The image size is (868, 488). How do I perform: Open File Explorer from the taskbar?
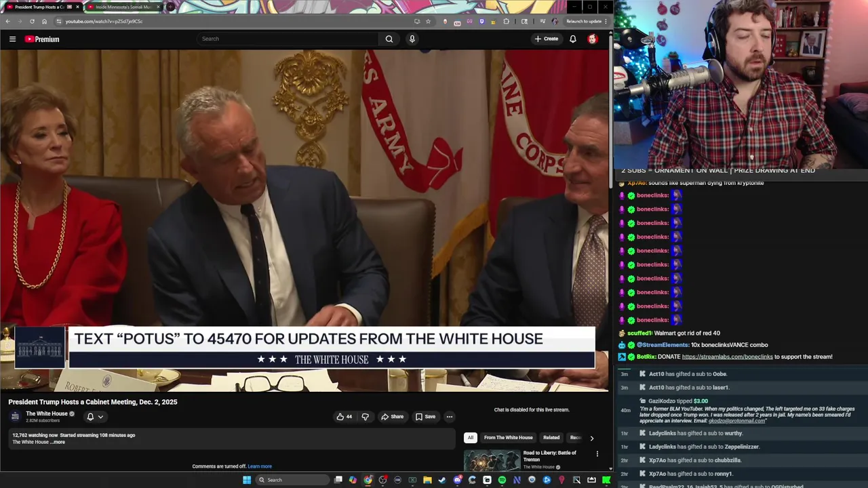click(427, 480)
